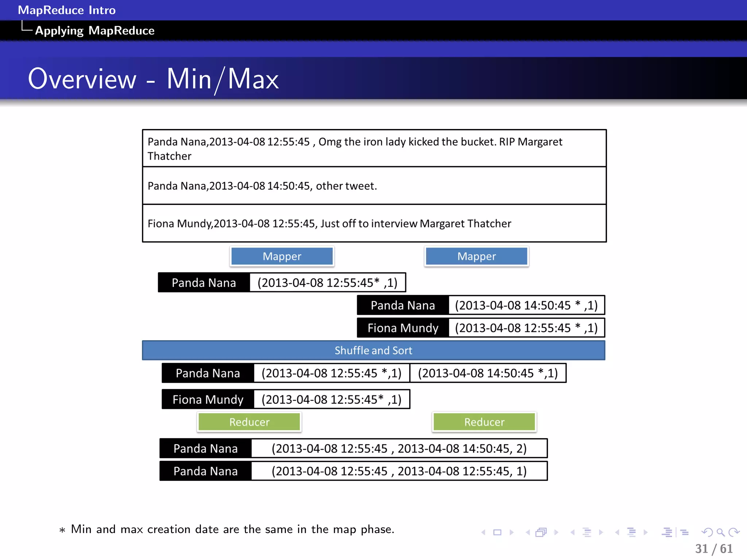Viewport: 747px width, 560px height.
Task: Click the slide rectangle navigation icon
Action: pos(497,532)
